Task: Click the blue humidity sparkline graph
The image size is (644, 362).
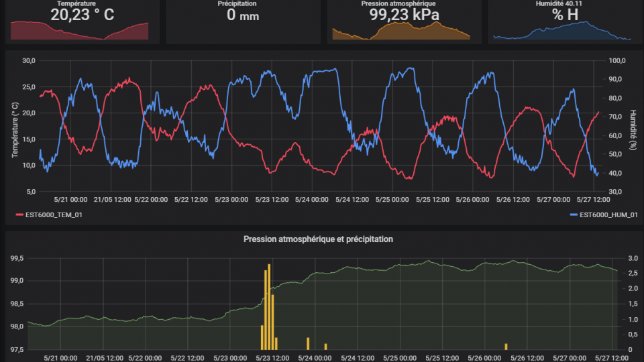Action: pos(562,31)
